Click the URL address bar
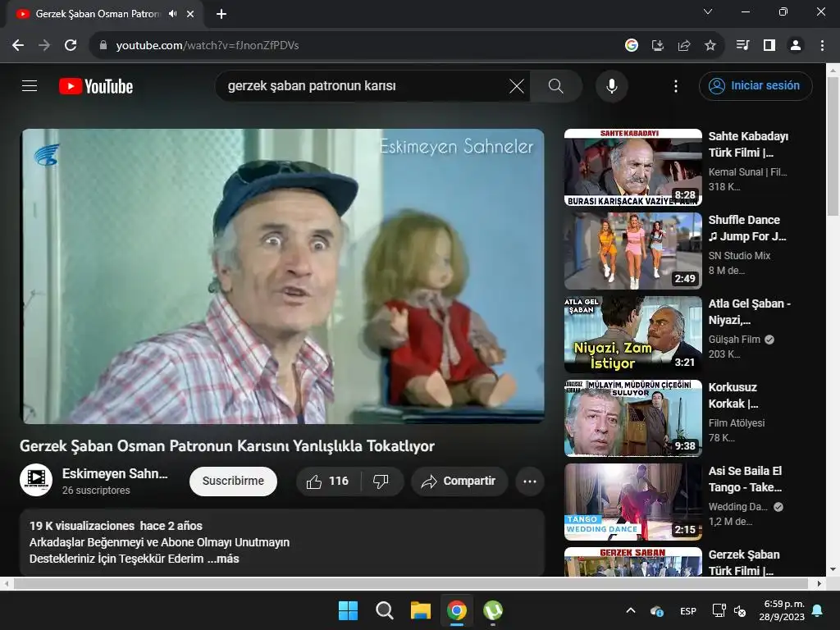The image size is (840, 630). coord(354,46)
